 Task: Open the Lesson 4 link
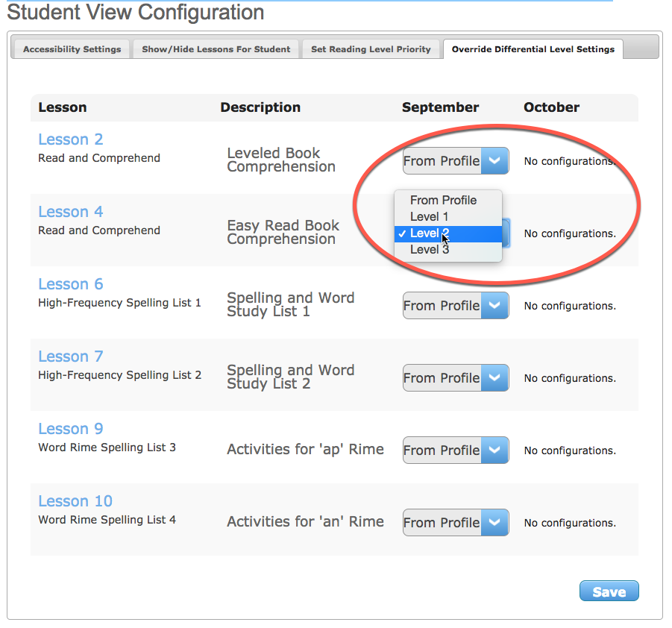(x=71, y=212)
